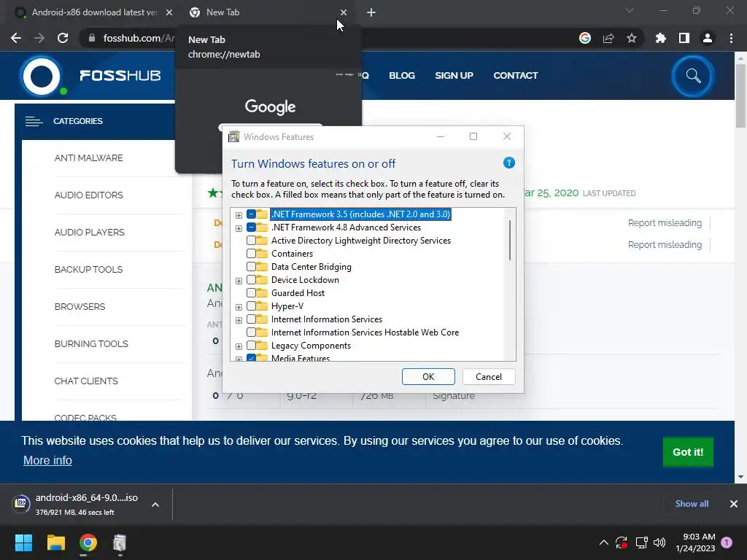Close the downloads bar
This screenshot has height=560, width=747.
point(734,504)
